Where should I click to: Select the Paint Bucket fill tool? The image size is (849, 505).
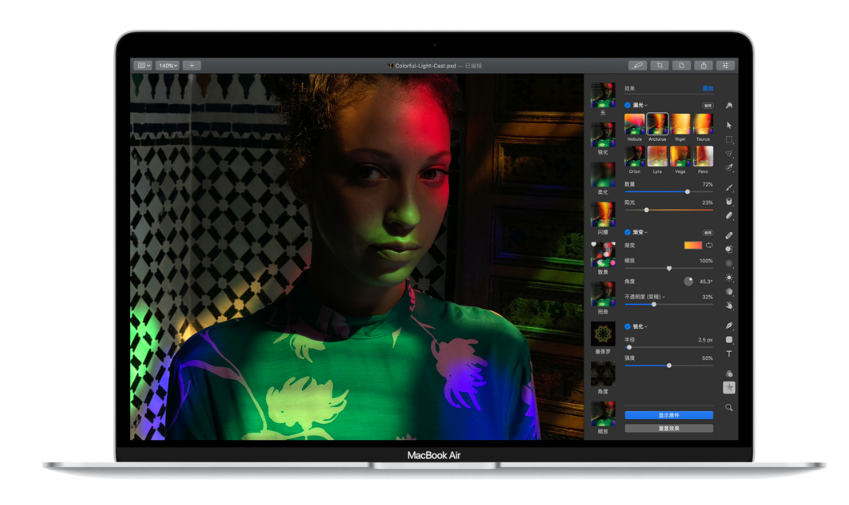click(729, 201)
